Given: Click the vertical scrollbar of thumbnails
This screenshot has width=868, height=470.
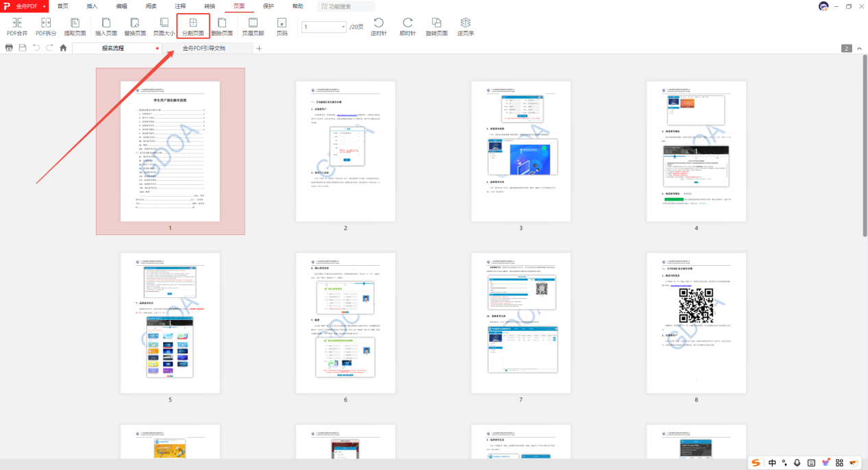Looking at the screenshot, I should coord(865,145).
